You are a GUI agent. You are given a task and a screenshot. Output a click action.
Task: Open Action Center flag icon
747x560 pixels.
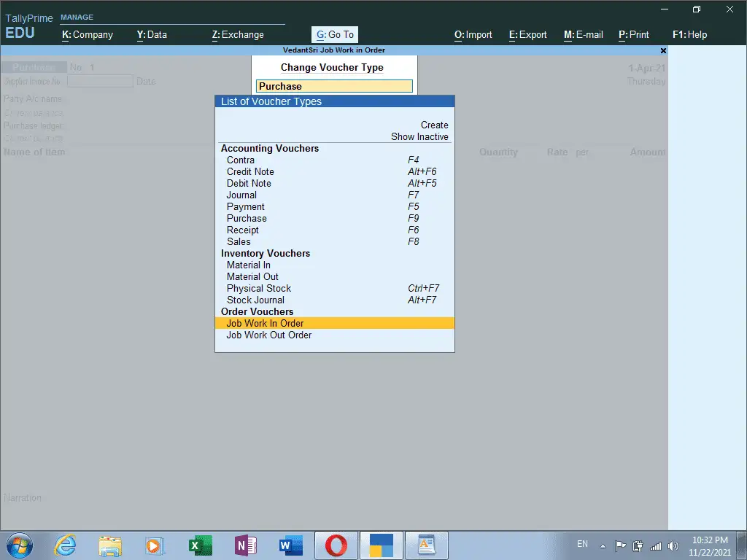620,545
